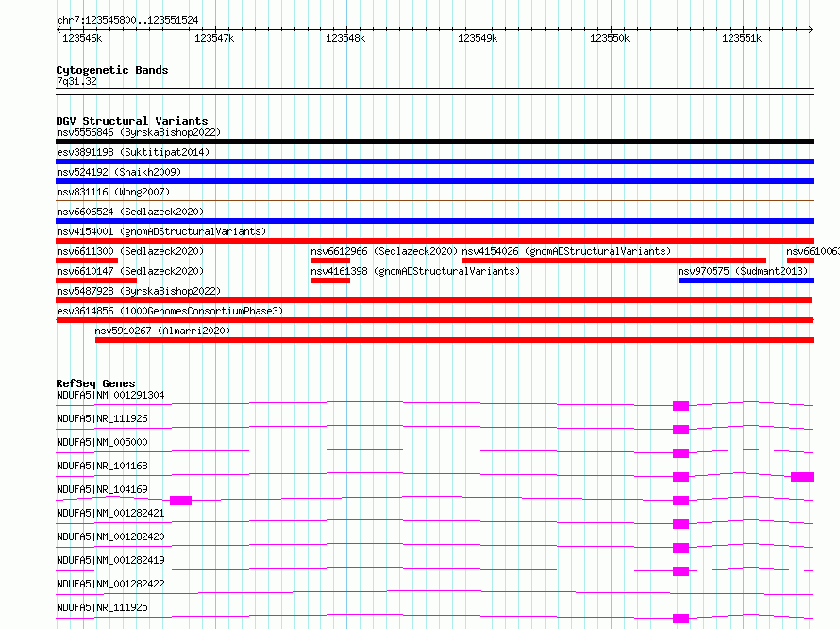
Task: Click the 7q31.32 cytogenetic band label
Action: coord(76,81)
